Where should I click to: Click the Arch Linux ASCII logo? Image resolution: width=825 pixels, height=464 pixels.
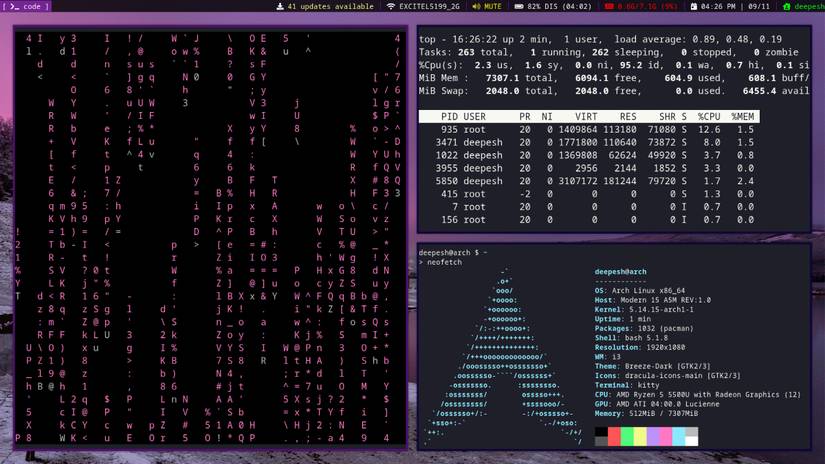[504, 357]
